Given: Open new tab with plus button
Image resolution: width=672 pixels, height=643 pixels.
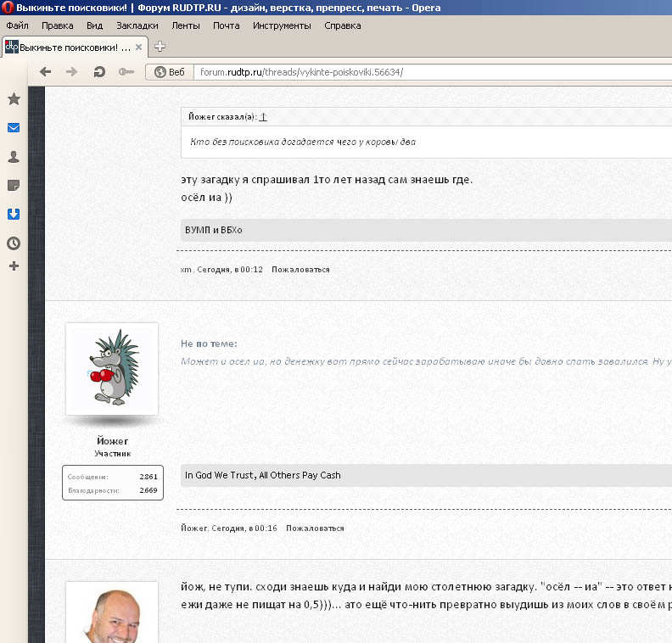Looking at the screenshot, I should click(160, 47).
